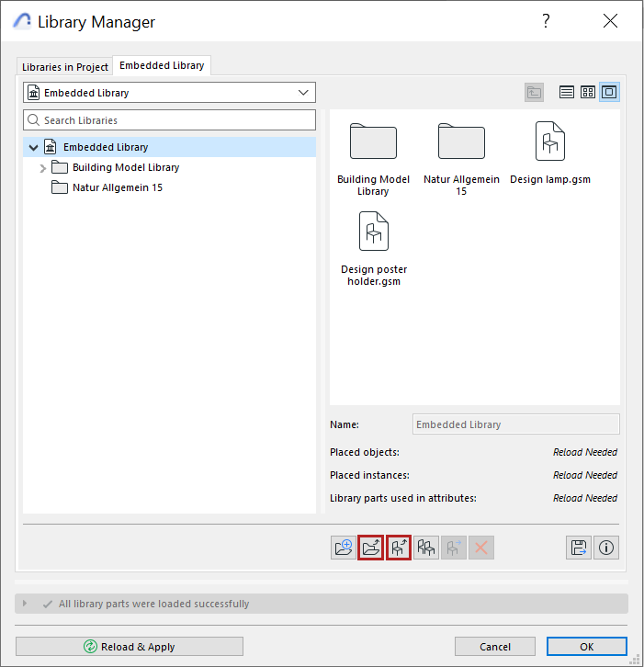Click Reload Needed beside Placed objects

[585, 452]
